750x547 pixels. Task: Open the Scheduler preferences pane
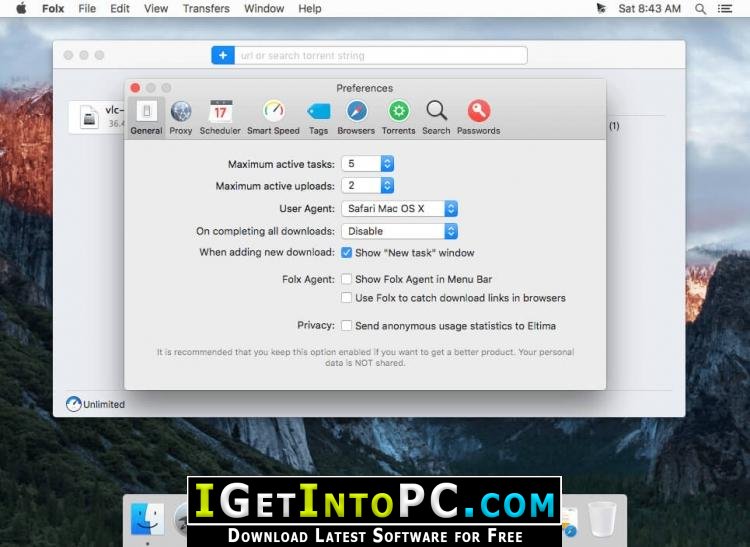[220, 118]
